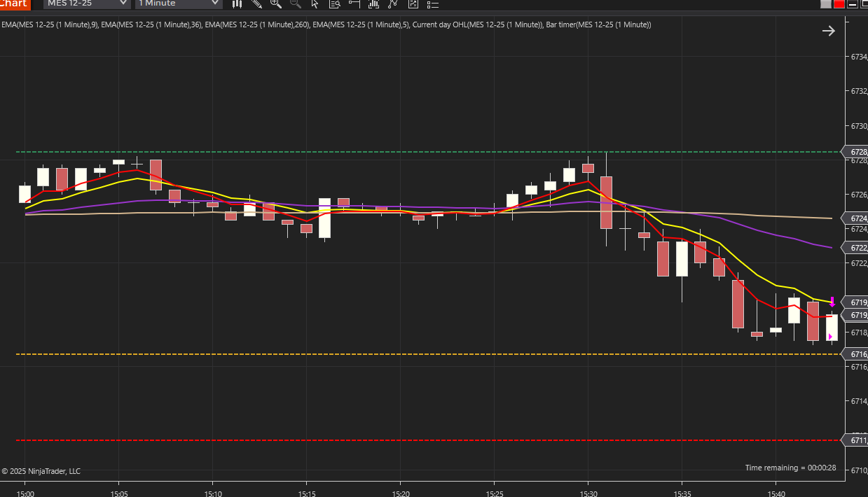Click the list-style icon at toolbar end
Viewport: 868px width, 497px height.
[x=432, y=3]
